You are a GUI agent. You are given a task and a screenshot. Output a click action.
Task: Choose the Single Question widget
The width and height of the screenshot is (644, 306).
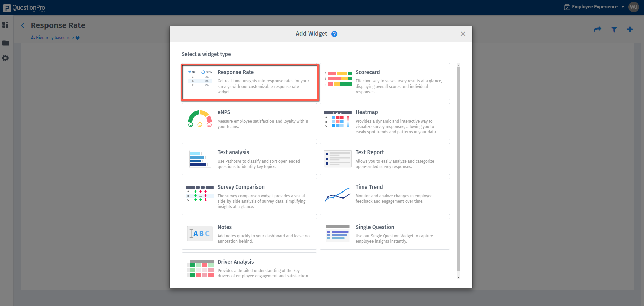[x=385, y=234]
